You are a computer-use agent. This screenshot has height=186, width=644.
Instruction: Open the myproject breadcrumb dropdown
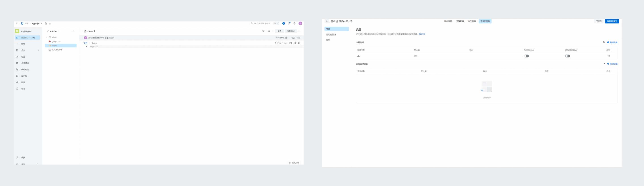coord(37,23)
